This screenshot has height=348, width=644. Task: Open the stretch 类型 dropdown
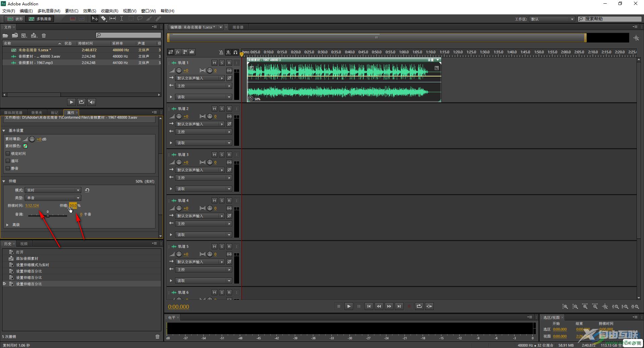coord(53,198)
